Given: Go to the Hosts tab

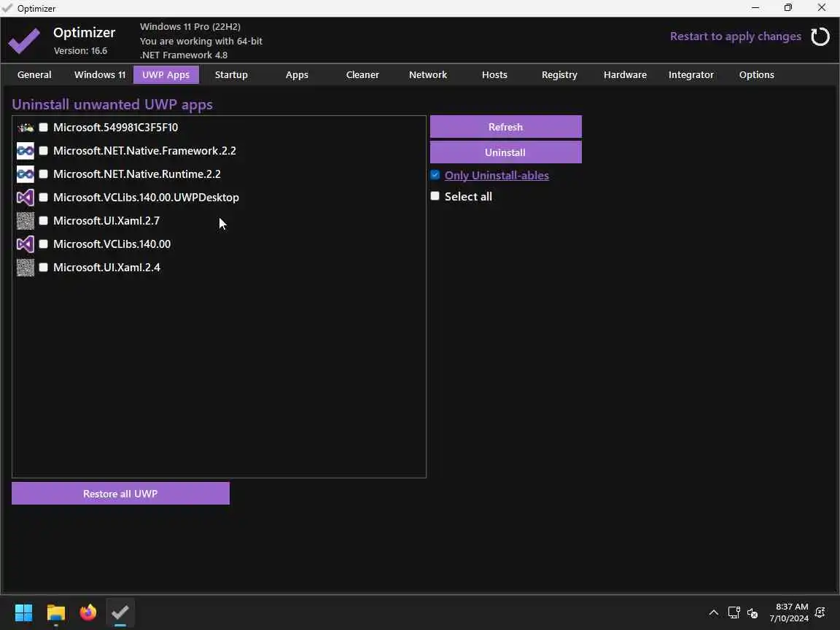Looking at the screenshot, I should 494,75.
